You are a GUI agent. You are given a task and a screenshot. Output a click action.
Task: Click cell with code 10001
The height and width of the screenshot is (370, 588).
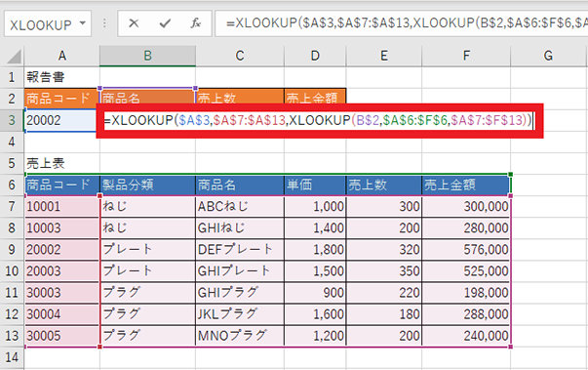point(61,206)
